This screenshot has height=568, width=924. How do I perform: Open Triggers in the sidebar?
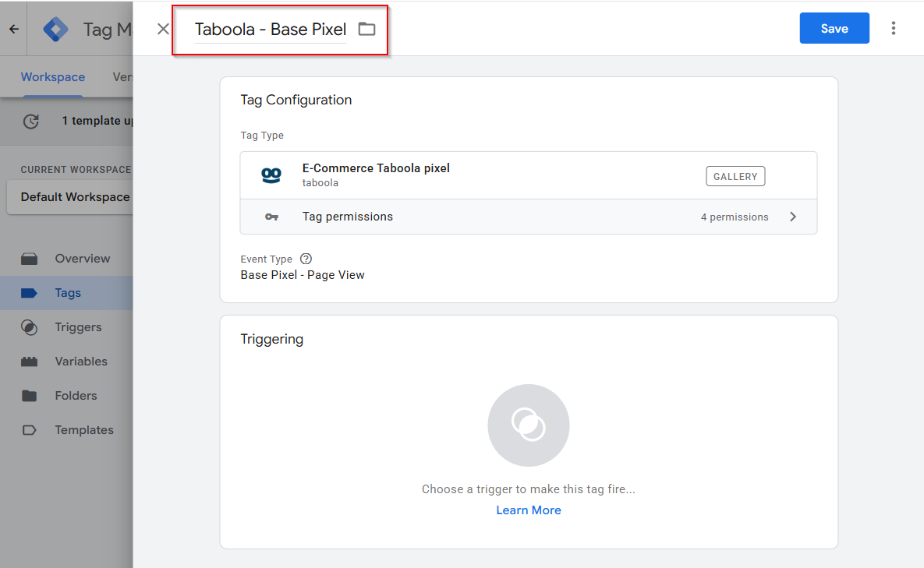coord(79,327)
